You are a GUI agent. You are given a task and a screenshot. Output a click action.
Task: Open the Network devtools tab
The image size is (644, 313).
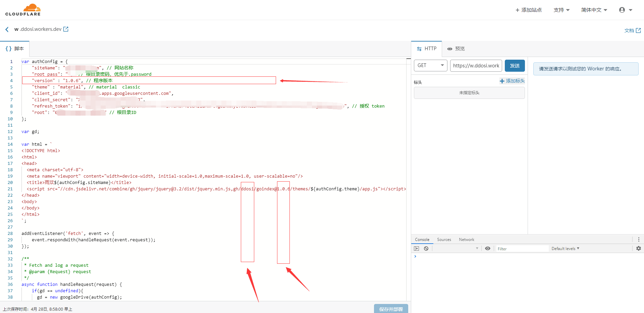pyautogui.click(x=467, y=240)
